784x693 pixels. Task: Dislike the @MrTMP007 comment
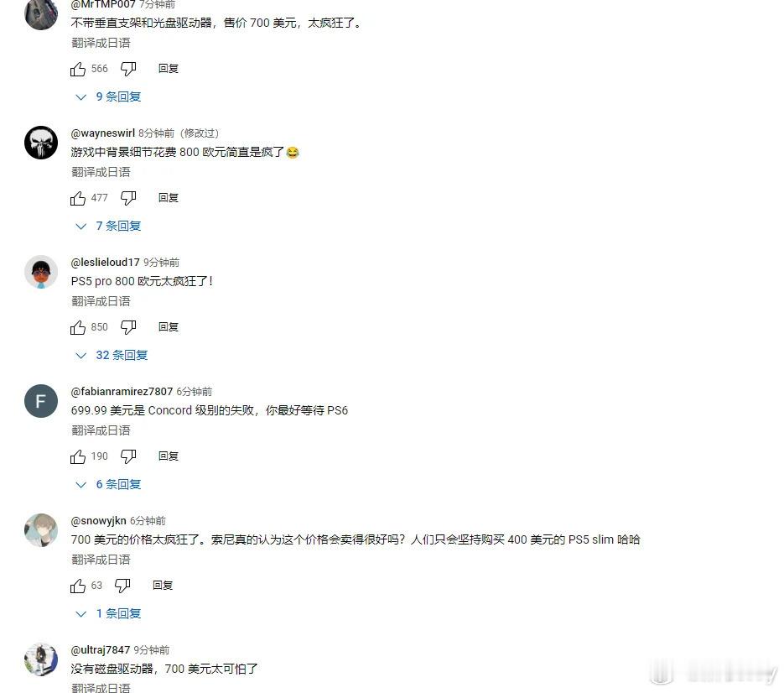point(128,69)
